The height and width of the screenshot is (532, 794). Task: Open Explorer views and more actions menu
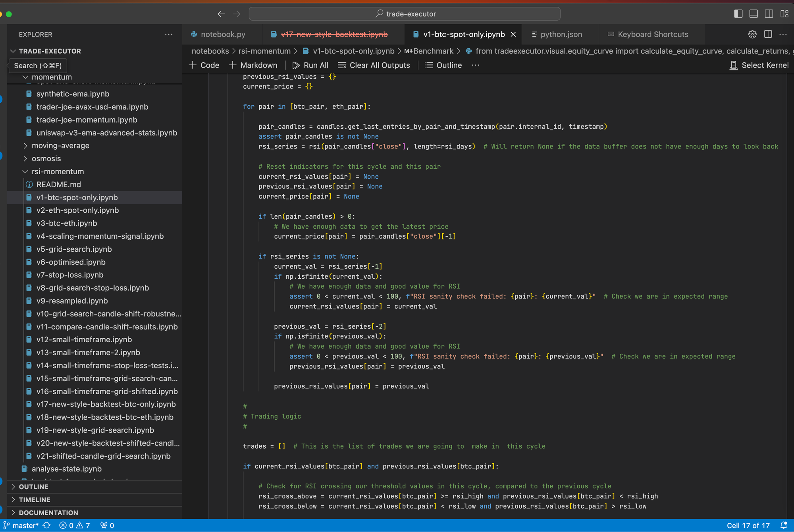click(x=169, y=35)
